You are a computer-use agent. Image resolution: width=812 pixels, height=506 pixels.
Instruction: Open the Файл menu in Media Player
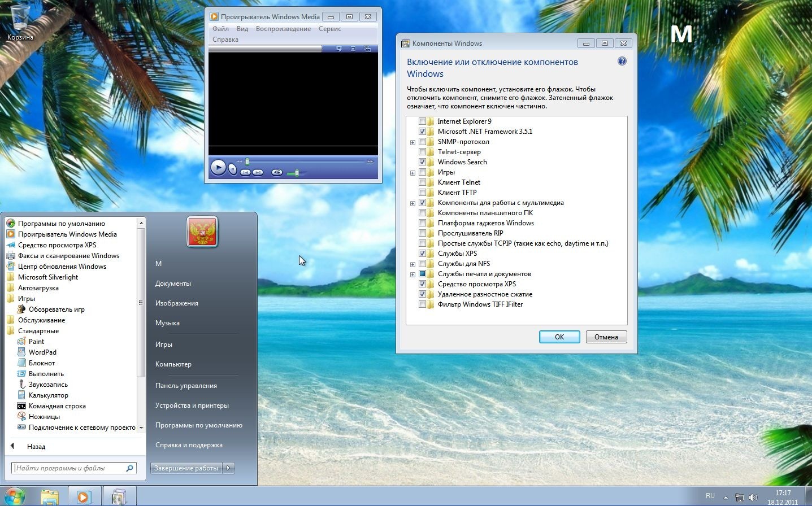point(220,29)
